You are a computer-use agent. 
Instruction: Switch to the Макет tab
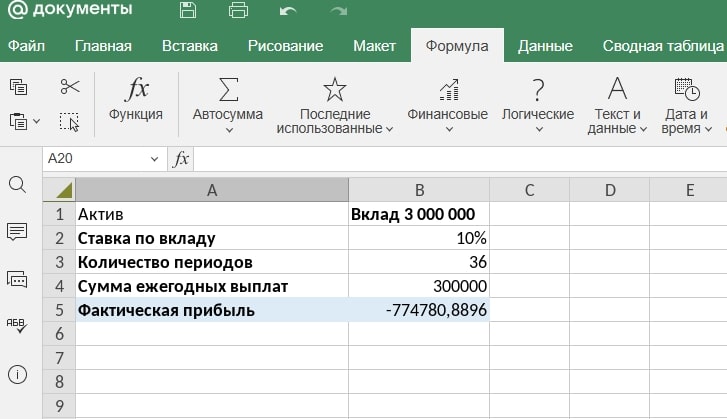[x=374, y=45]
